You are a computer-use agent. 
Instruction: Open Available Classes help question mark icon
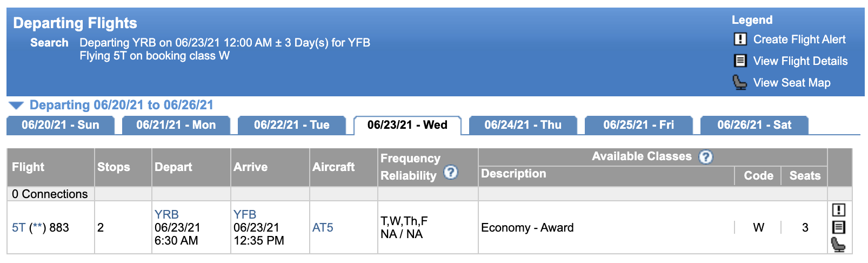coord(706,157)
